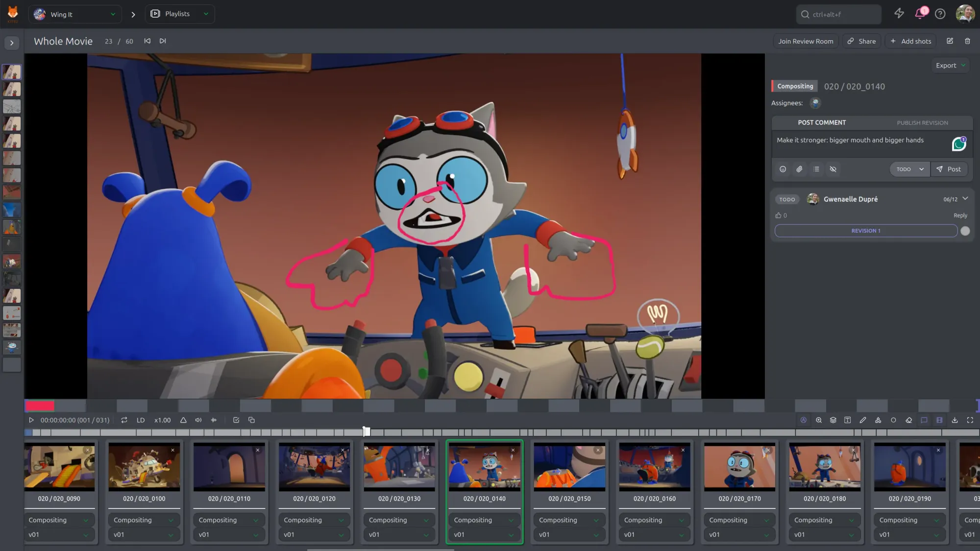Insert an emoji in the comment
Viewport: 980px width, 551px height.
(x=783, y=169)
